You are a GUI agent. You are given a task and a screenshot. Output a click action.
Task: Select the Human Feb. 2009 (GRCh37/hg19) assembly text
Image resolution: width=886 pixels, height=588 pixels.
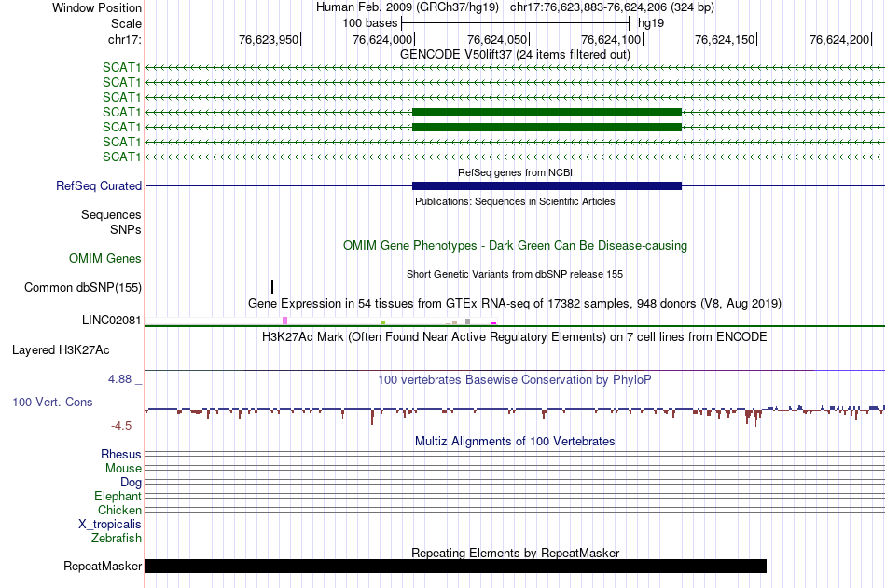(408, 7)
